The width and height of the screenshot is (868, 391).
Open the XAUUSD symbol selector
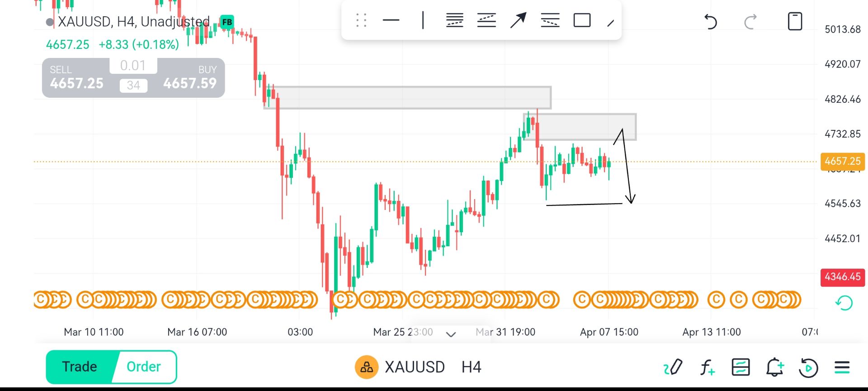[x=414, y=367]
